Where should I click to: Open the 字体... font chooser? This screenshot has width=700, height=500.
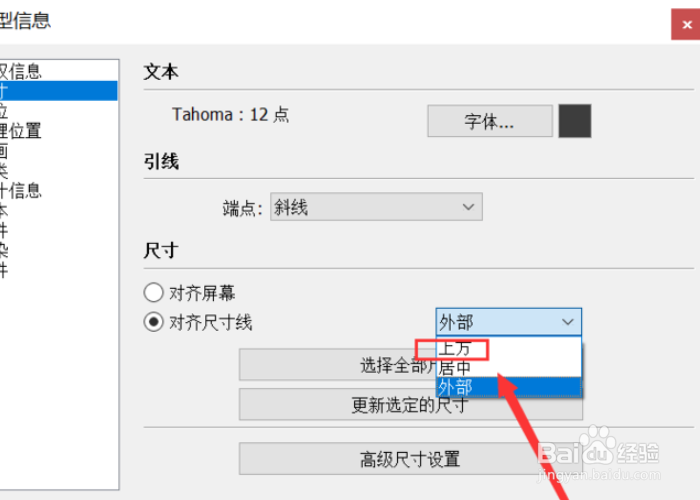[x=490, y=121]
